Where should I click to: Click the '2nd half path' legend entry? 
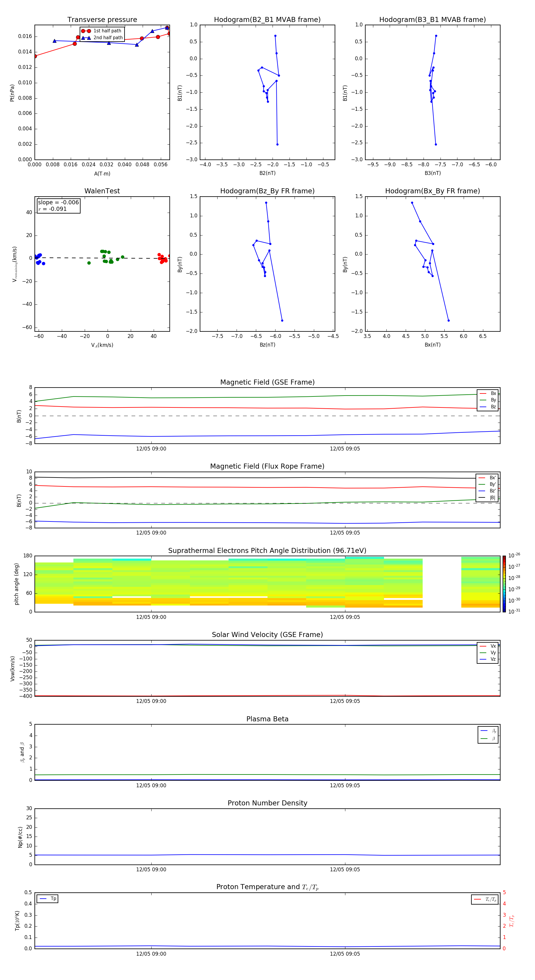[102, 38]
